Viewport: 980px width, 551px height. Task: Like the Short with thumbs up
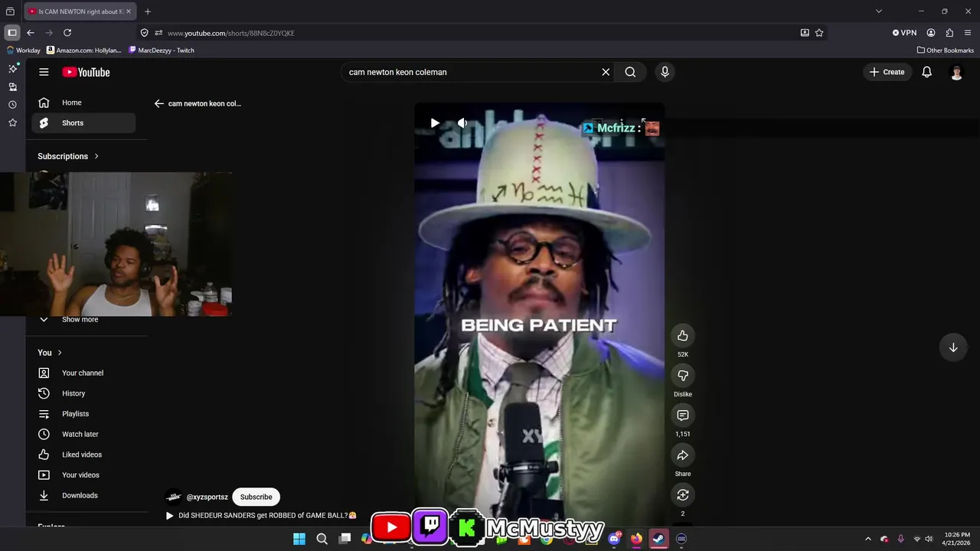(683, 336)
